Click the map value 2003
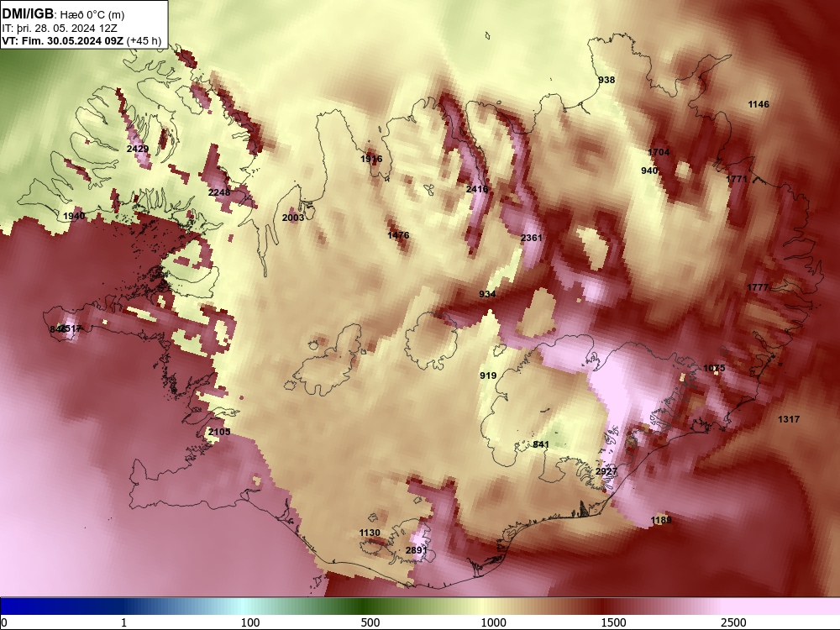The height and width of the screenshot is (630, 840). (293, 218)
